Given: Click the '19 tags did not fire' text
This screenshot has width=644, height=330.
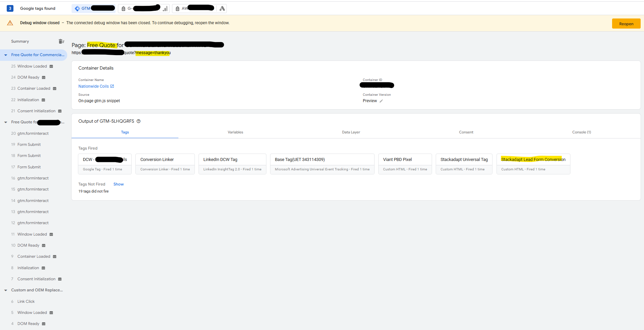Looking at the screenshot, I should tap(93, 191).
